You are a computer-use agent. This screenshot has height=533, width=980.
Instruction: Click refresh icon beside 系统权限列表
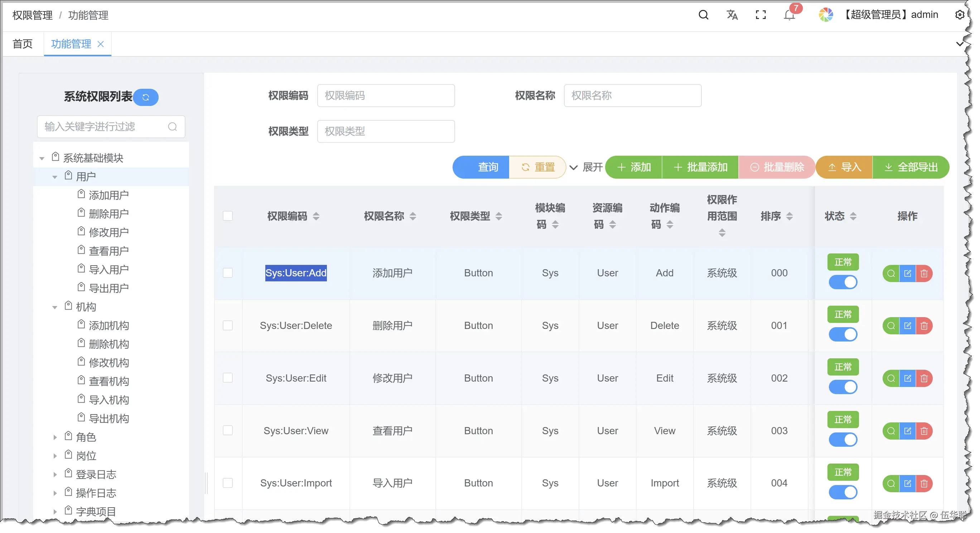click(146, 97)
